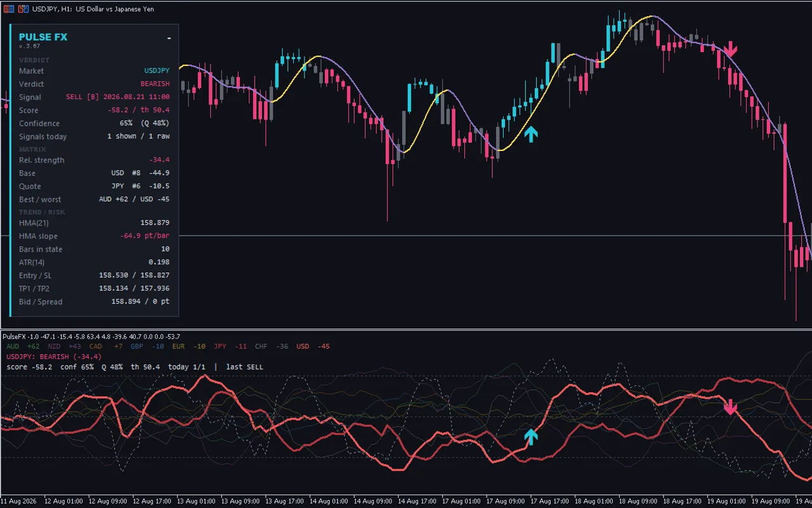
Task: Click the ATR(14) value 0.198
Action: 159,262
